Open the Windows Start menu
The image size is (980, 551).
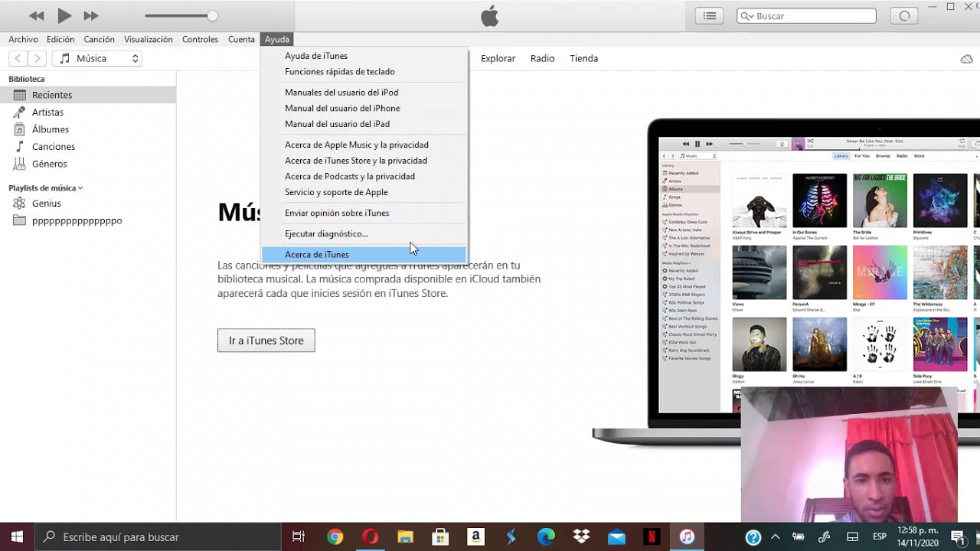[x=17, y=536]
